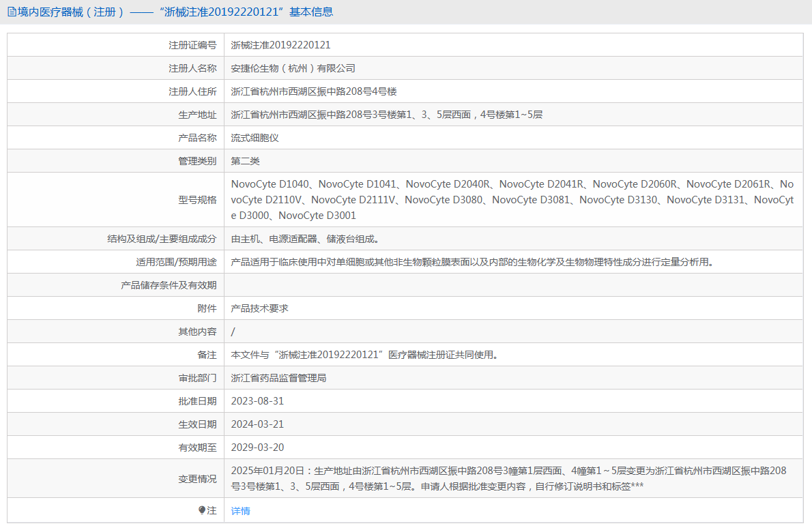Click the 变更情况 label
The height and width of the screenshot is (528, 812).
point(197,479)
